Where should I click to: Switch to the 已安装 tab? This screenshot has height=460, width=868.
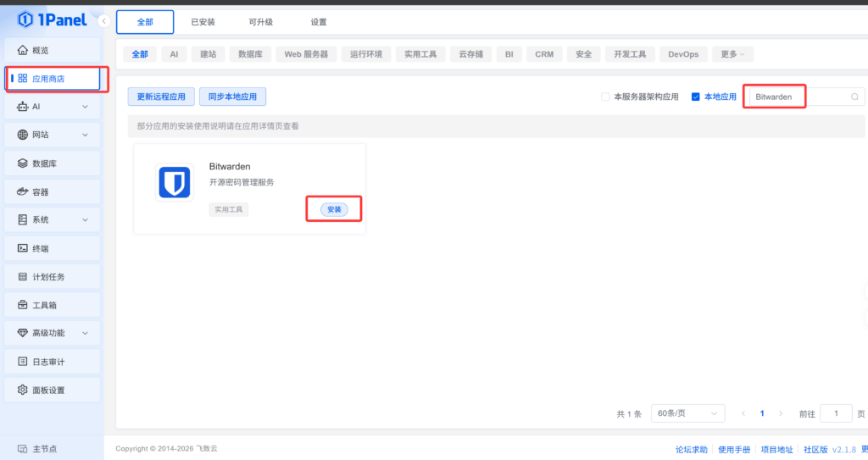click(203, 22)
